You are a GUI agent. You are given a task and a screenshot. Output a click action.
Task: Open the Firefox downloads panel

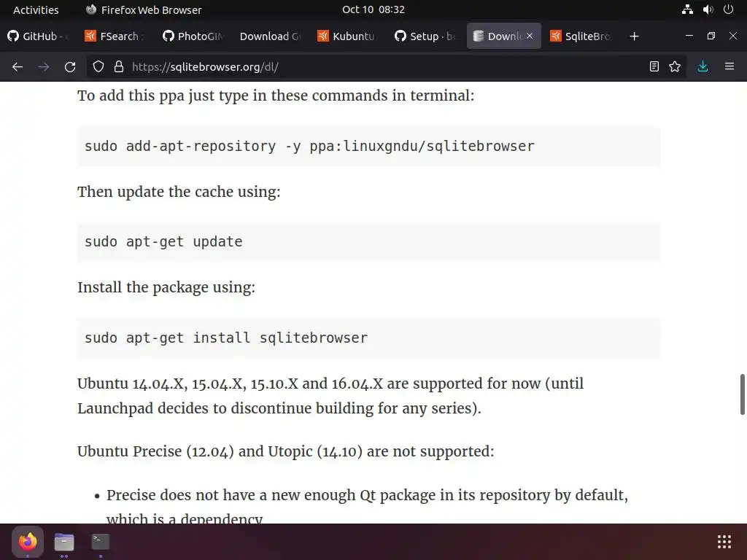(703, 66)
